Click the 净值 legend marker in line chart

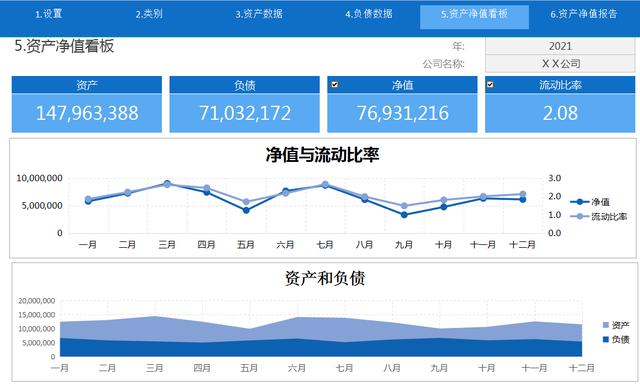(580, 202)
